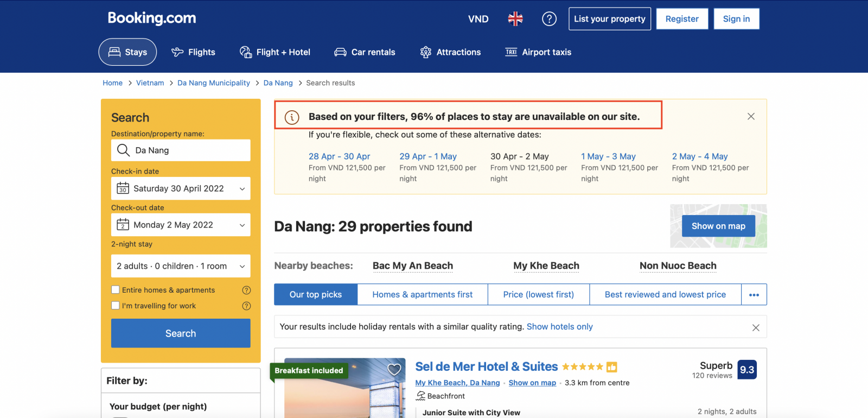The height and width of the screenshot is (418, 868).
Task: Close the holiday rentals notice
Action: (756, 327)
